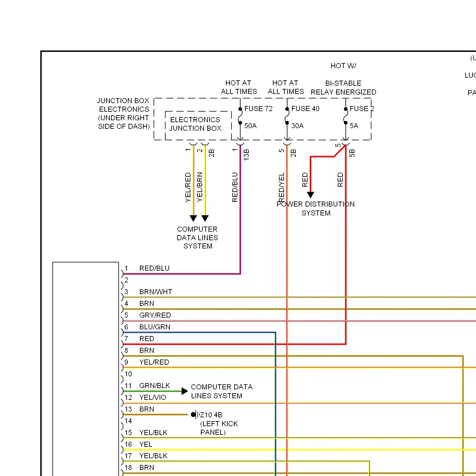Select the vertical RED/YEL wire label
This screenshot has height=476, width=476.
pyautogui.click(x=281, y=187)
